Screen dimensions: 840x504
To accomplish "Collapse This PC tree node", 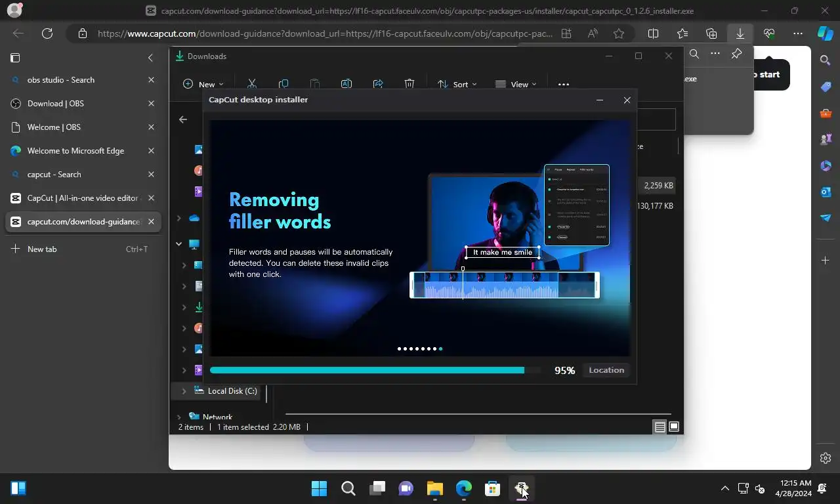I will [178, 244].
